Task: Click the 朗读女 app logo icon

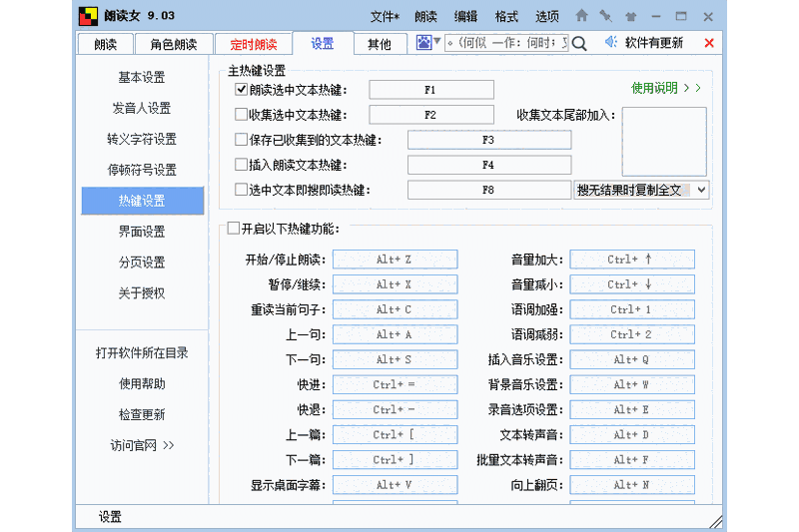Action: pyautogui.click(x=88, y=16)
